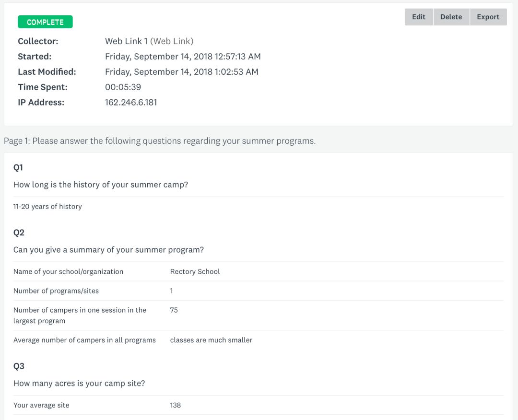Select the Q1 question heading

point(18,167)
